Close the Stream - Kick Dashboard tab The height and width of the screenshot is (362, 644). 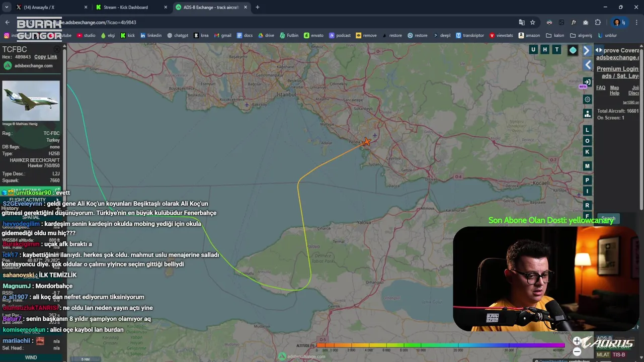coord(166,7)
